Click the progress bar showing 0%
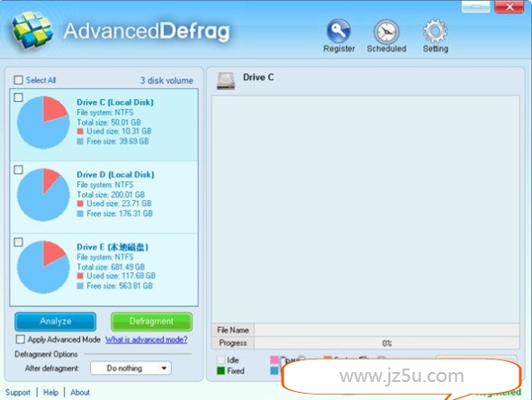532x400 pixels. pos(387,343)
